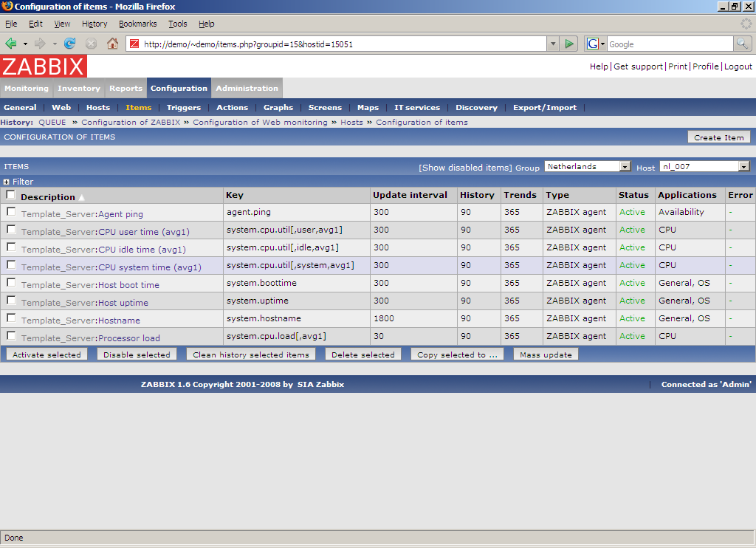
Task: Click the system.boottime key cell
Action: (x=262, y=283)
